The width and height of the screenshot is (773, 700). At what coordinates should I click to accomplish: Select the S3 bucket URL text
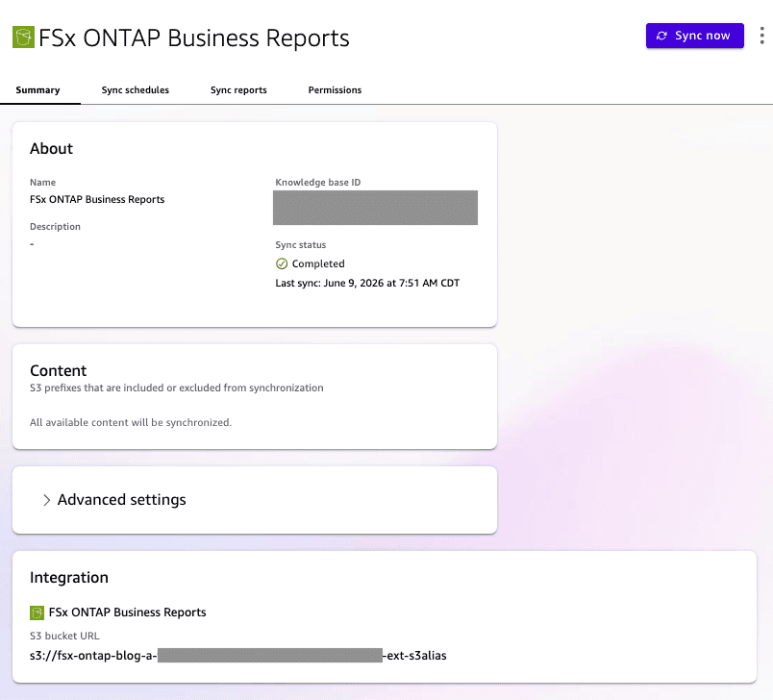click(x=238, y=655)
